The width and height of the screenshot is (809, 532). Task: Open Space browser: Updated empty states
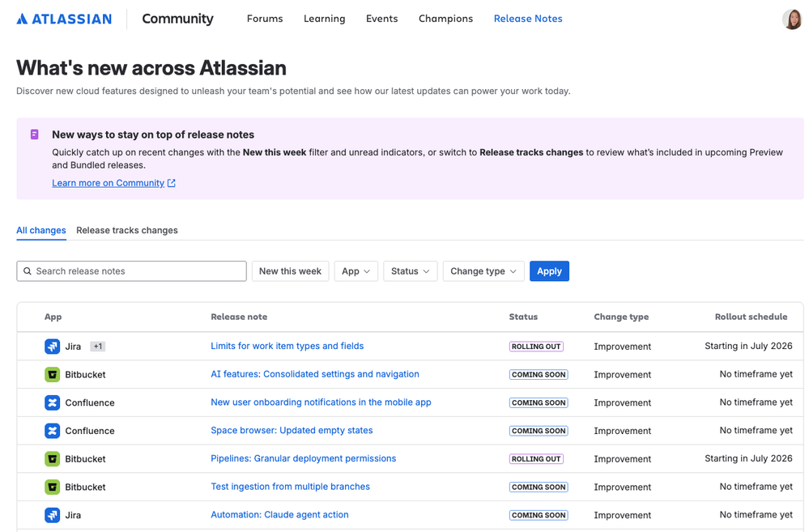coord(292,430)
